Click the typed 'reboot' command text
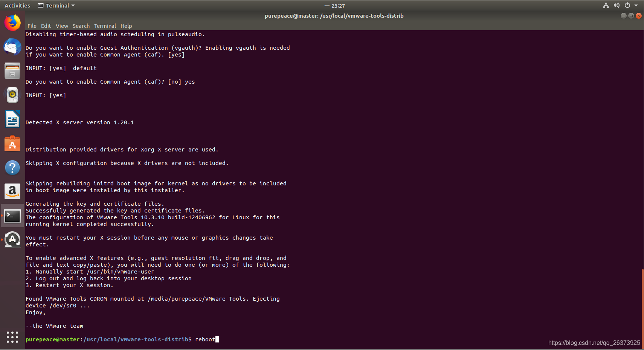The image size is (644, 350). point(205,339)
